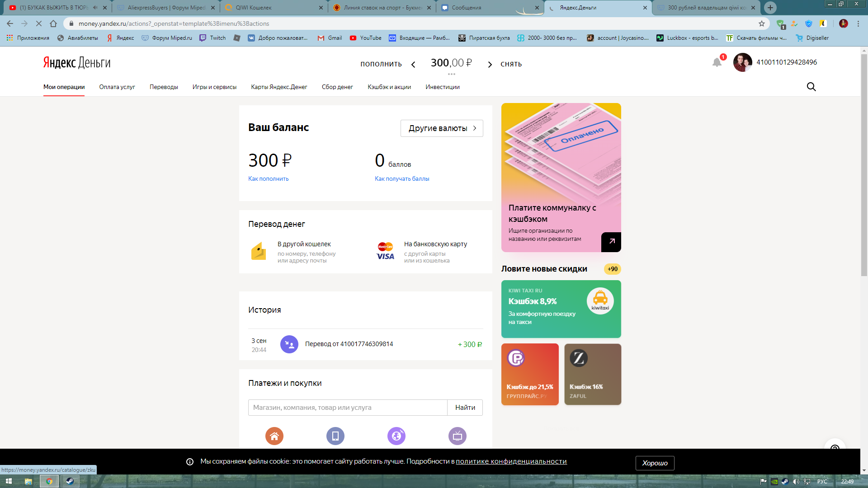Click the Найти search button

(x=465, y=408)
